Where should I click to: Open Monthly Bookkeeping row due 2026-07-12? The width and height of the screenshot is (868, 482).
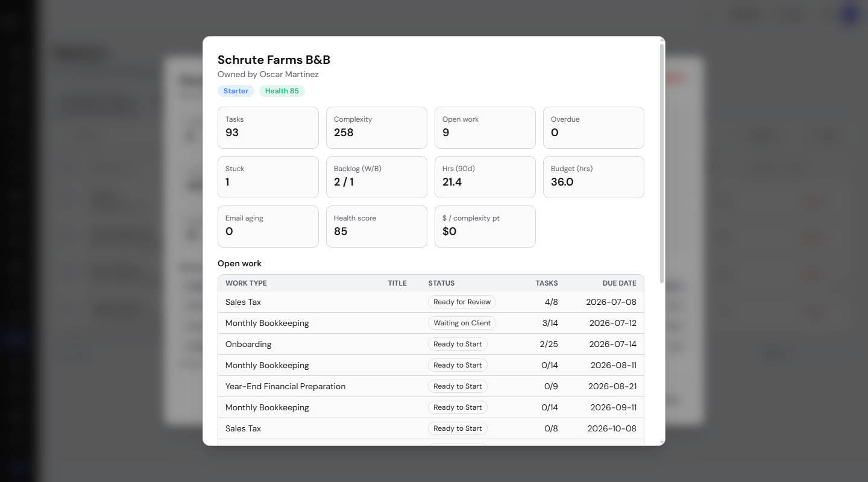click(x=431, y=323)
